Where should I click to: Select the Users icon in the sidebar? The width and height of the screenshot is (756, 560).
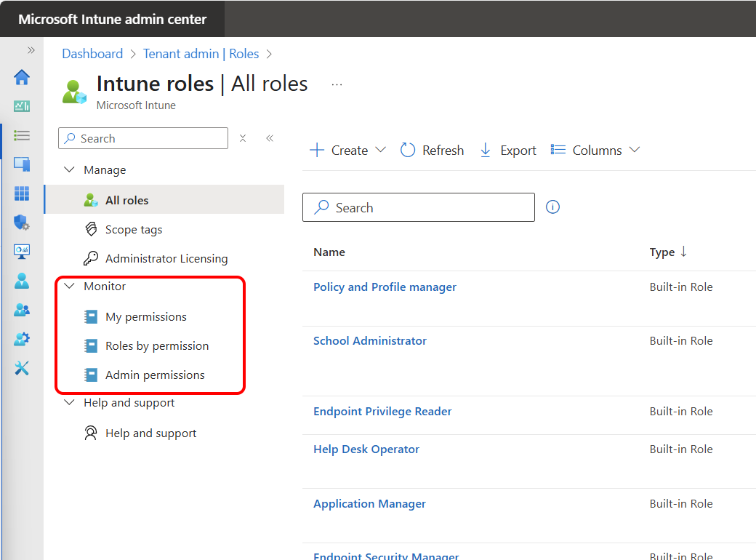click(x=22, y=281)
